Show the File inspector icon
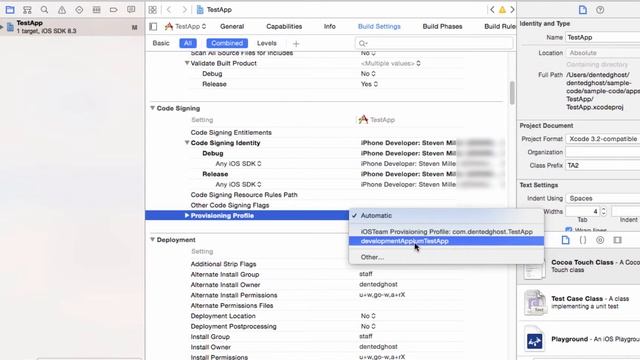640x360 pixels. tap(583, 10)
